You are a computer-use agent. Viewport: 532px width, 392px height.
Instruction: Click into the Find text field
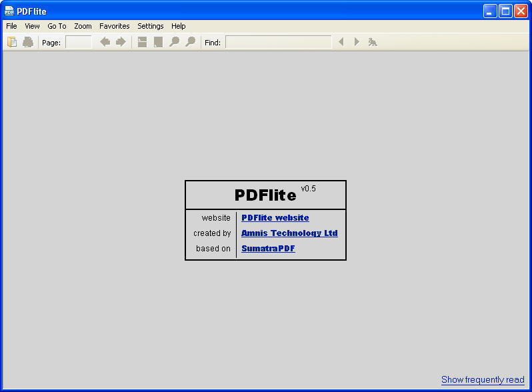tap(279, 42)
